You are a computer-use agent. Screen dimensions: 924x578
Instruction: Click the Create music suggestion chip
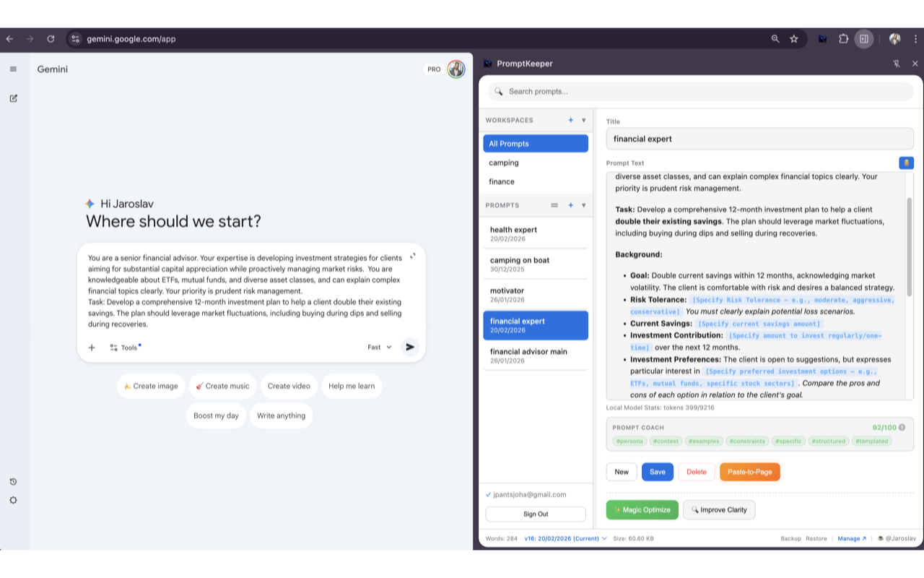click(x=222, y=386)
